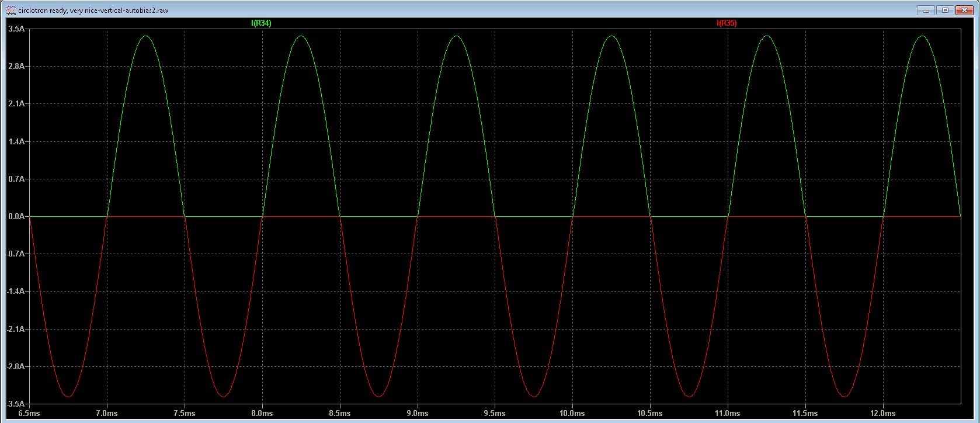Click the 7.5ms time axis label
This screenshot has width=980, height=423.
point(185,413)
